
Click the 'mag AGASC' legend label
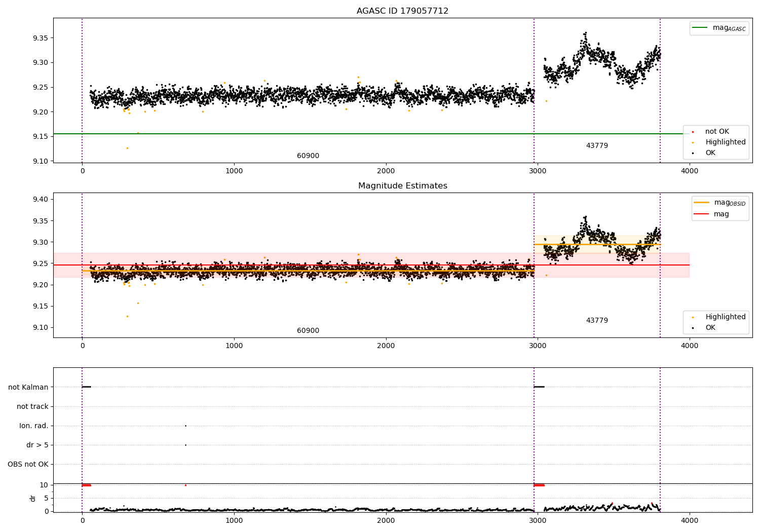click(729, 28)
